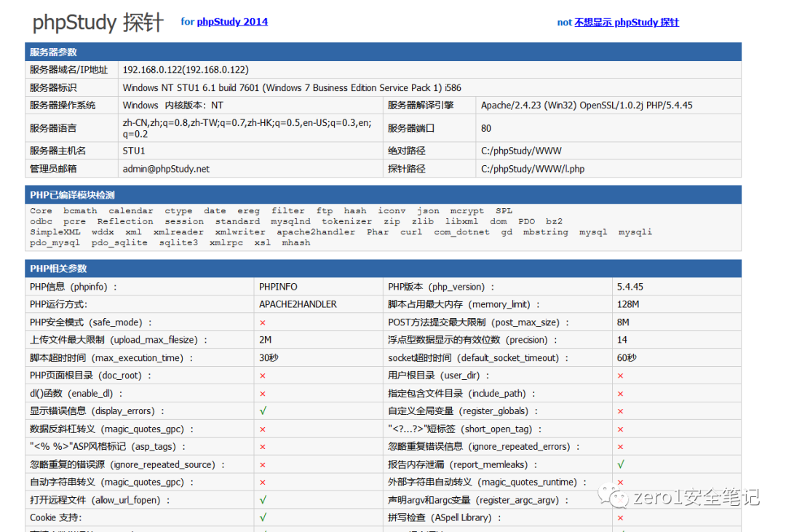The height and width of the screenshot is (532, 786).
Task: Select the upload_max_filesize value 2M
Action: (265, 340)
